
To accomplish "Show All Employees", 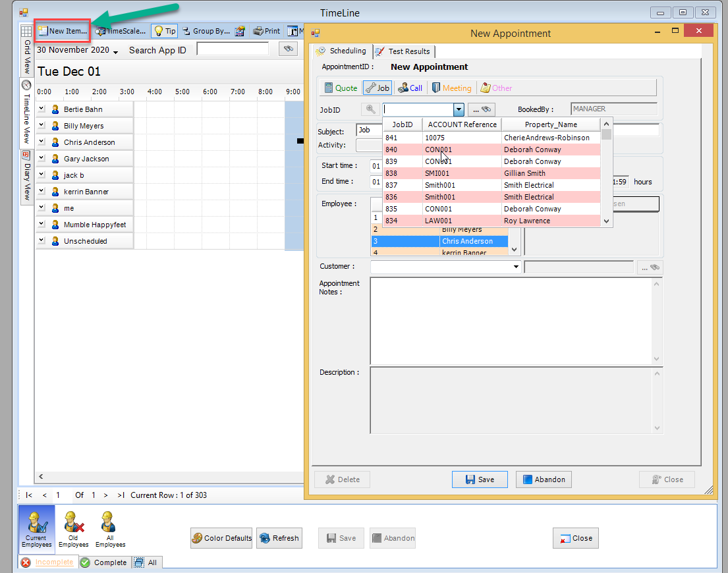I will [110, 529].
